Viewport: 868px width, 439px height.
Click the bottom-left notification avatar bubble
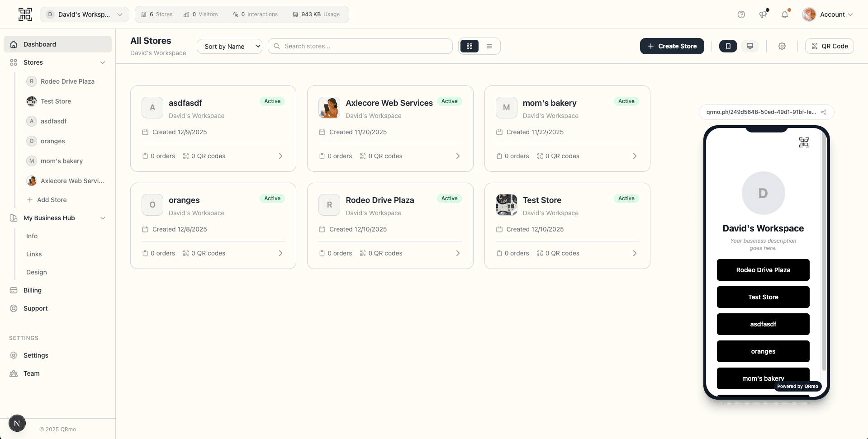point(17,423)
